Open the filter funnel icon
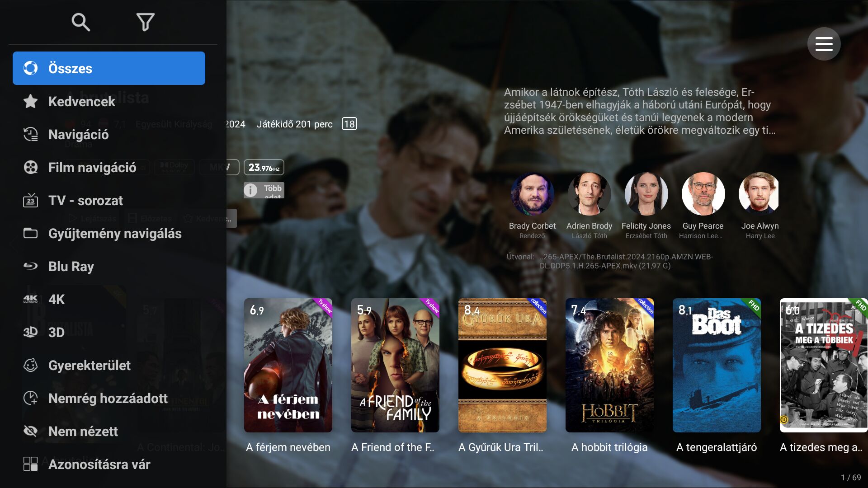Image resolution: width=868 pixels, height=488 pixels. pos(146,22)
